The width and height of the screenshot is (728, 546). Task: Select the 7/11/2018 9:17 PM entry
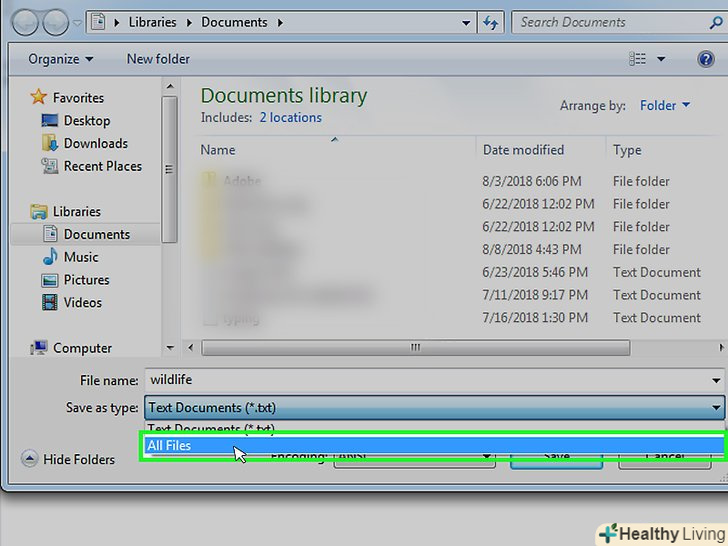coord(535,295)
